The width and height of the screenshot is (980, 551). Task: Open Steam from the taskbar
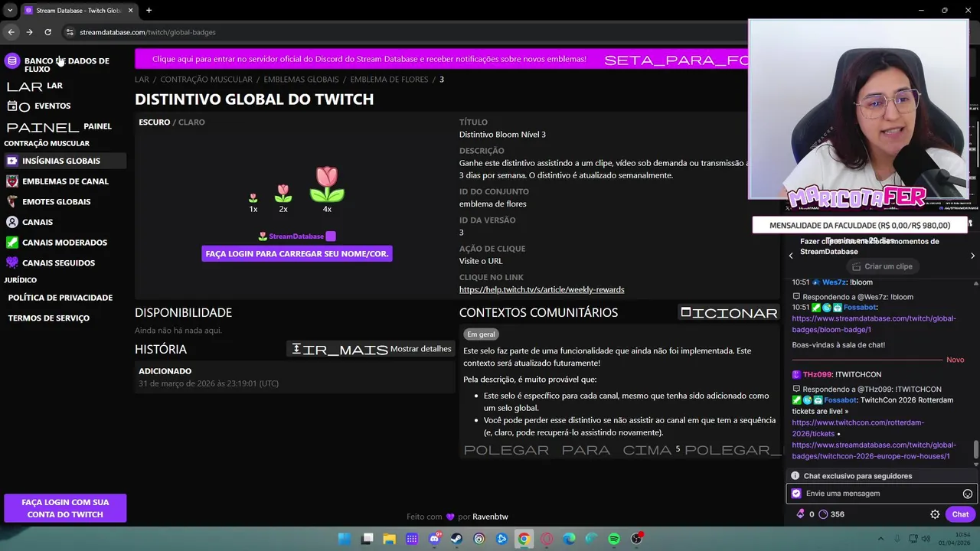point(457,539)
